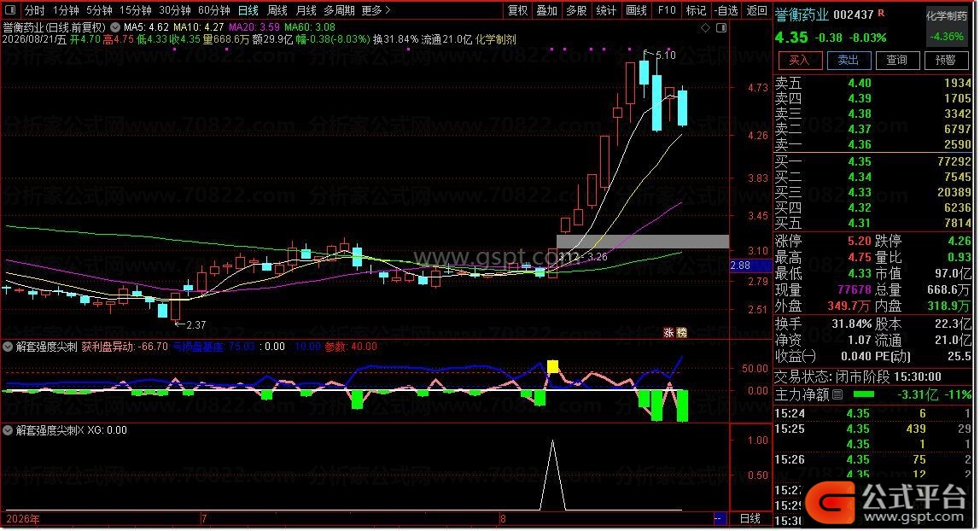Image resolution: width=980 pixels, height=531 pixels.
Task: Open the 化学制药 sector box
Action: 947,26
